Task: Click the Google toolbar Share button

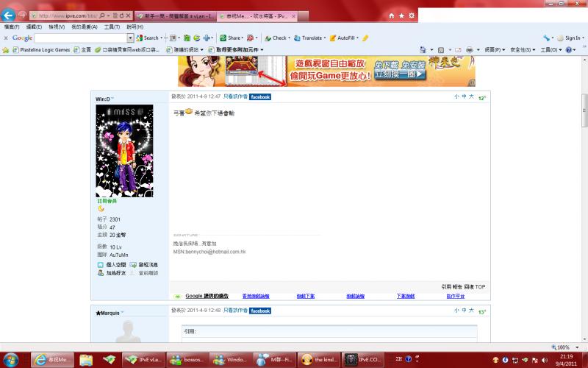Action: [232, 38]
